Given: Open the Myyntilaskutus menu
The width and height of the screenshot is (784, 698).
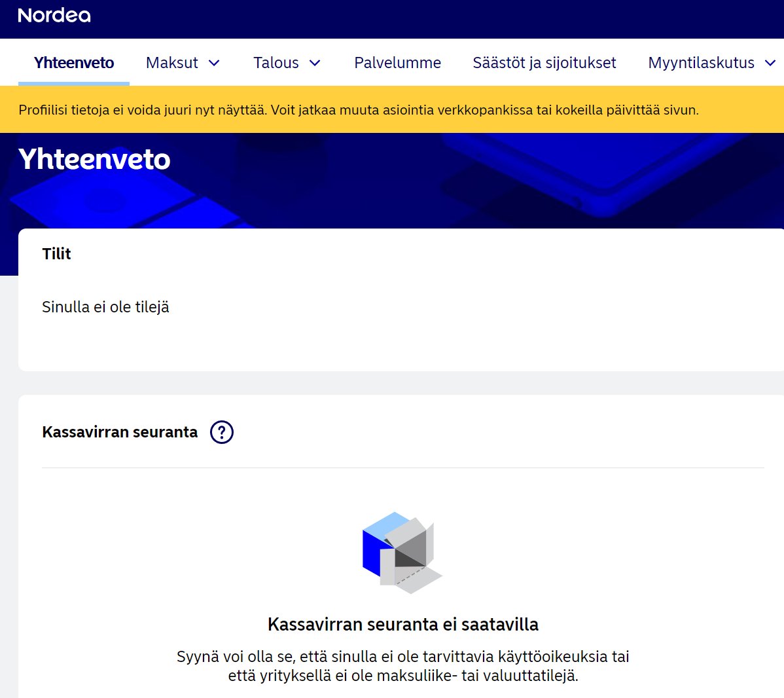Looking at the screenshot, I should (x=701, y=63).
